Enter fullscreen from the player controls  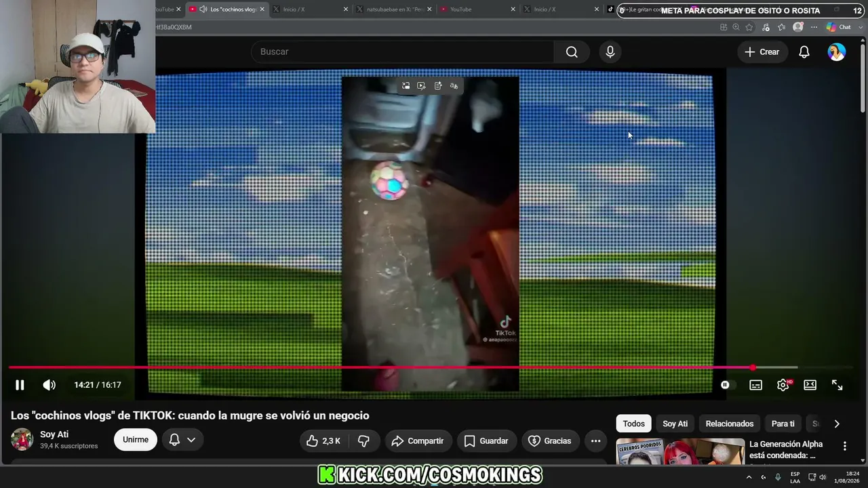coord(837,385)
